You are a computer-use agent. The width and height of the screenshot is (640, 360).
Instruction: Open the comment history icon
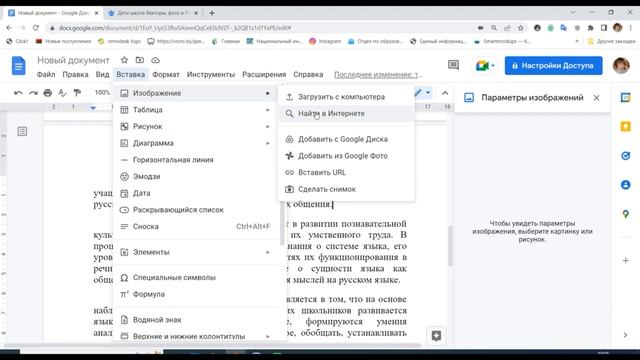pyautogui.click(x=453, y=65)
